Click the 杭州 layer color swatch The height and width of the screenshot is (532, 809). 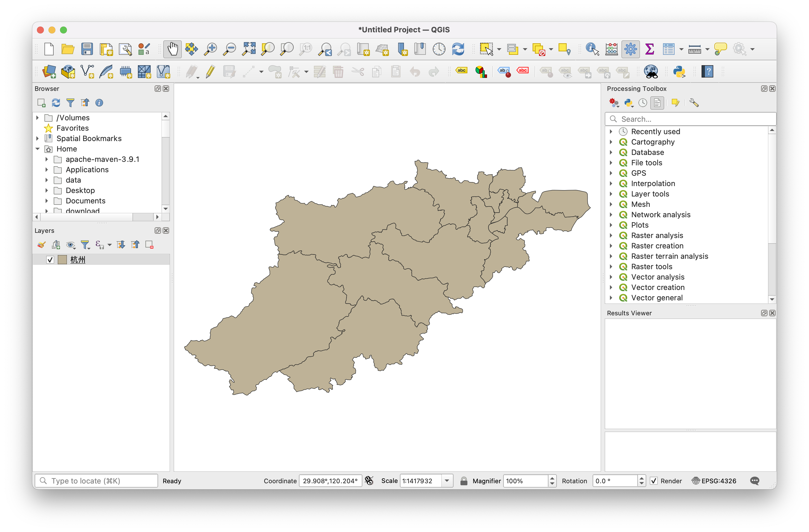(x=62, y=260)
